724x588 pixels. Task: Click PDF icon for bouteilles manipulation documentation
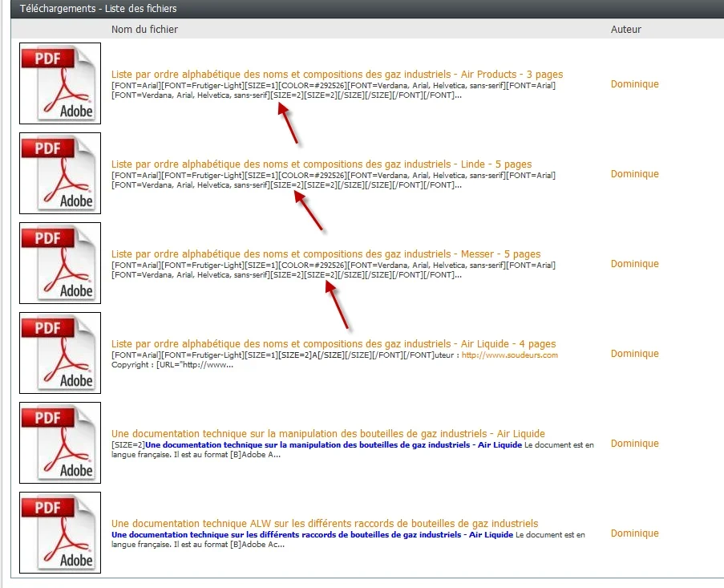[60, 443]
